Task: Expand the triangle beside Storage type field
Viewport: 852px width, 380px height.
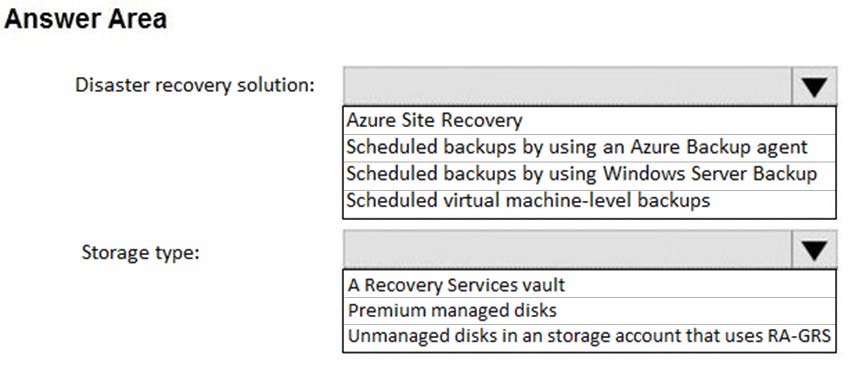Action: point(813,250)
